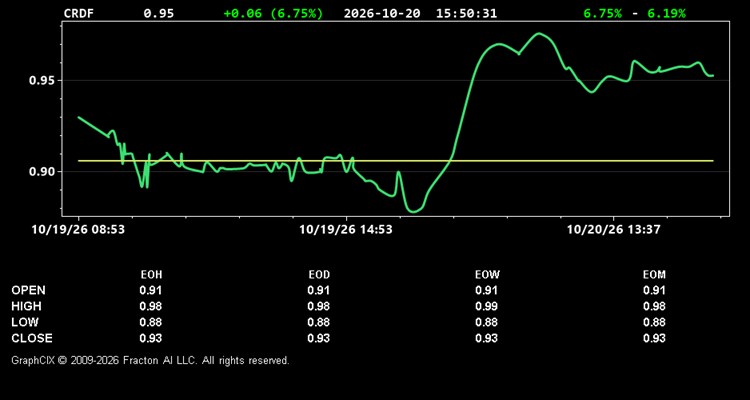Click the EOH LOW value 0.88

[151, 322]
